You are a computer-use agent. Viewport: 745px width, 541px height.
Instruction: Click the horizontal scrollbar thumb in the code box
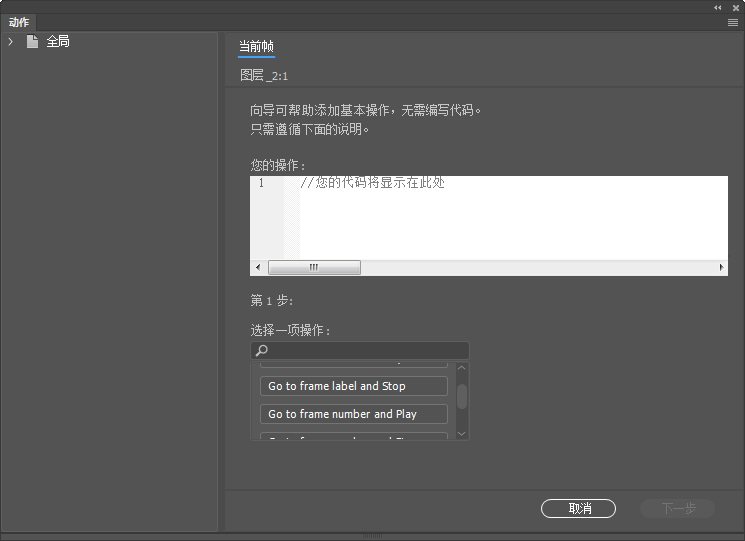(314, 267)
